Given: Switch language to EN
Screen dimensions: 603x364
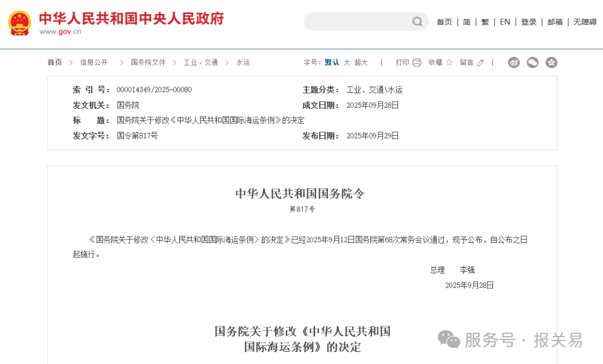Looking at the screenshot, I should coord(505,22).
